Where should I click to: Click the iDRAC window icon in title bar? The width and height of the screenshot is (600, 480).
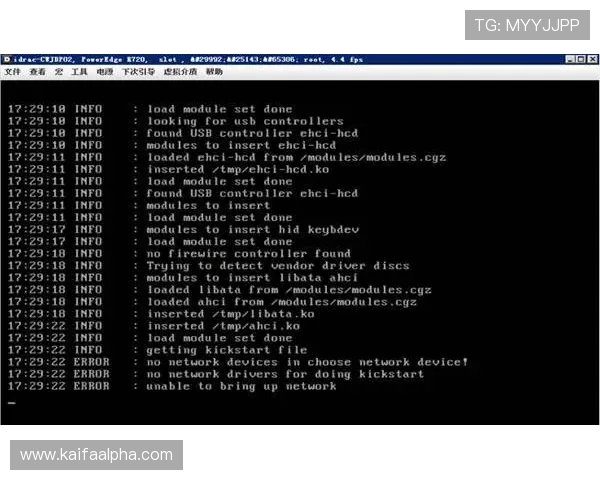click(7, 59)
